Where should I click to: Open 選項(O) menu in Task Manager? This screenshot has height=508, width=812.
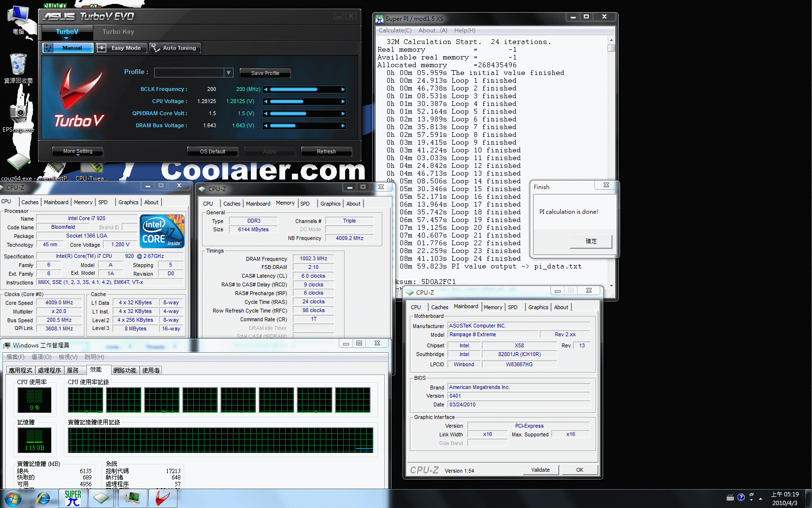pos(42,357)
